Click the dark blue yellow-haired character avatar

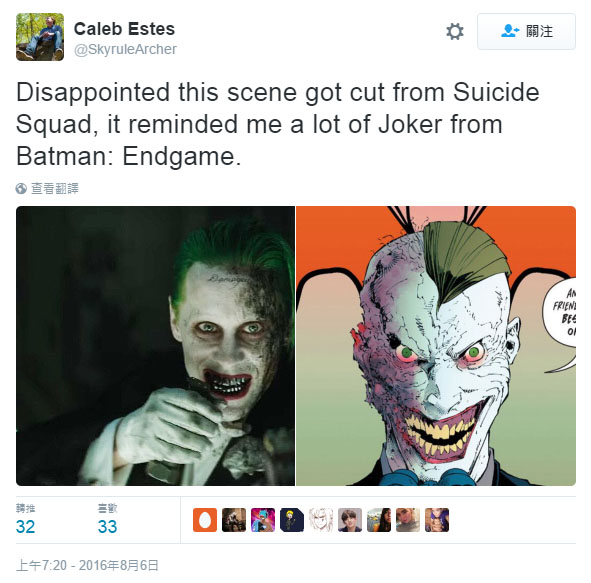point(292,520)
